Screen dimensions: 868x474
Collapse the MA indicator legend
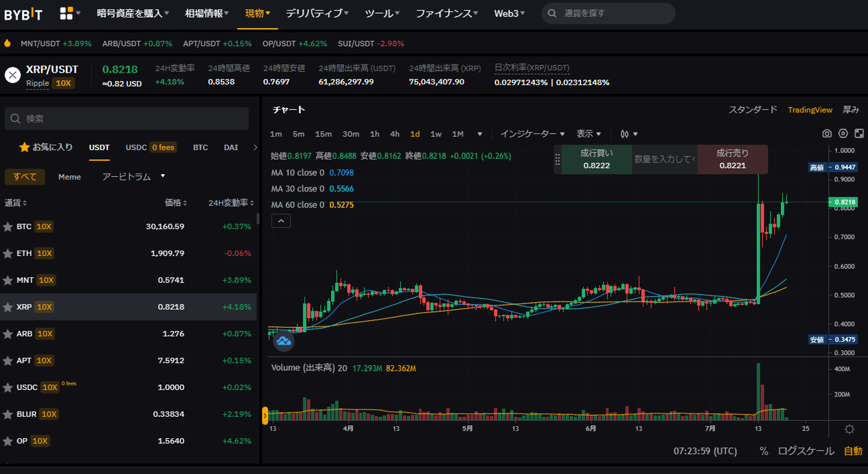tap(281, 221)
